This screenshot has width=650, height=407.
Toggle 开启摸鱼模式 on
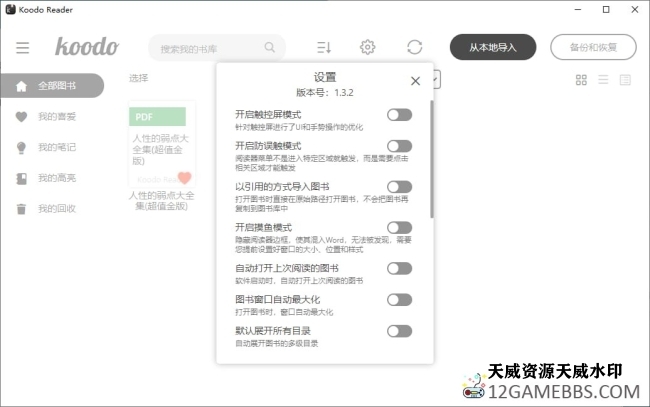coord(399,228)
